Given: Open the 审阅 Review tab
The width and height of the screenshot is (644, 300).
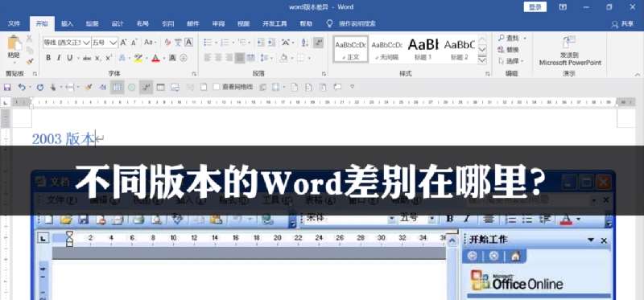Looking at the screenshot, I should (x=218, y=24).
